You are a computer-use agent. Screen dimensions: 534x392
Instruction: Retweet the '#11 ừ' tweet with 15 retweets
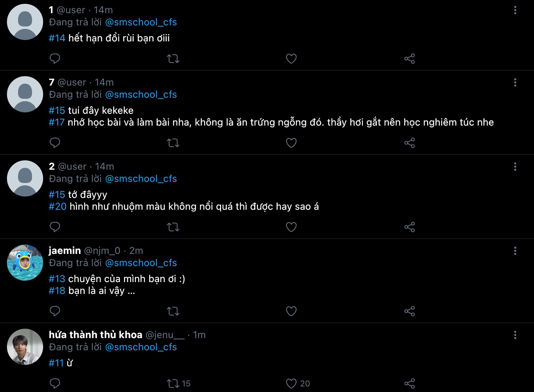point(173,383)
